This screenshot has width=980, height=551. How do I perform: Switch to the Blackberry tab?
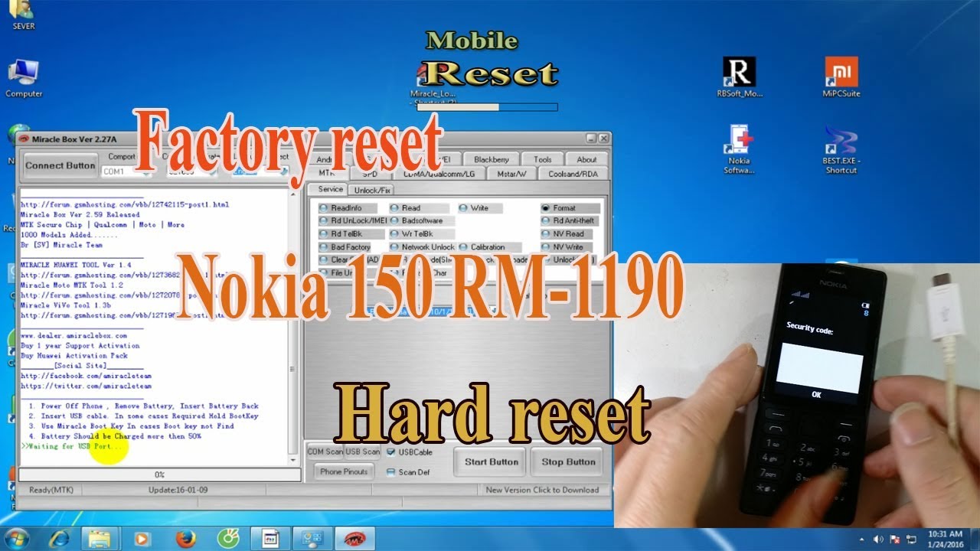[491, 160]
